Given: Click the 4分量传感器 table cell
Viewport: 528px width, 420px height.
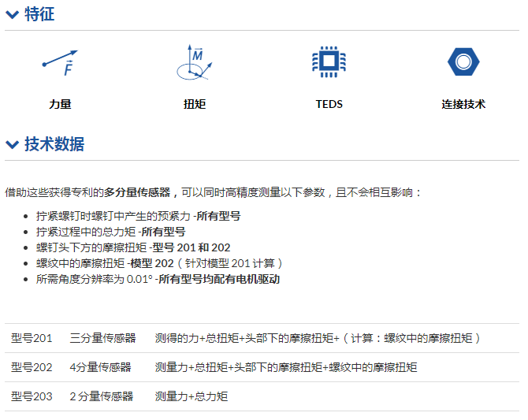Looking at the screenshot, I should pyautogui.click(x=100, y=367).
